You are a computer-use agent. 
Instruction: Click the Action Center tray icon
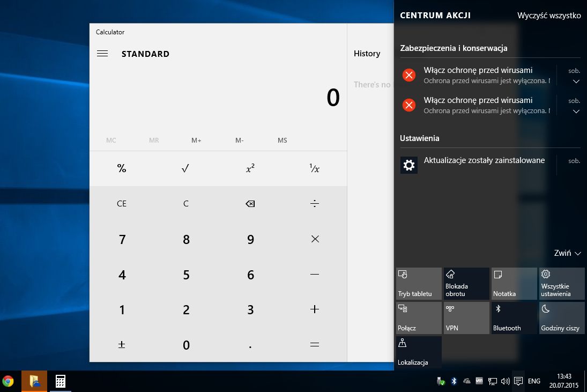pos(518,381)
